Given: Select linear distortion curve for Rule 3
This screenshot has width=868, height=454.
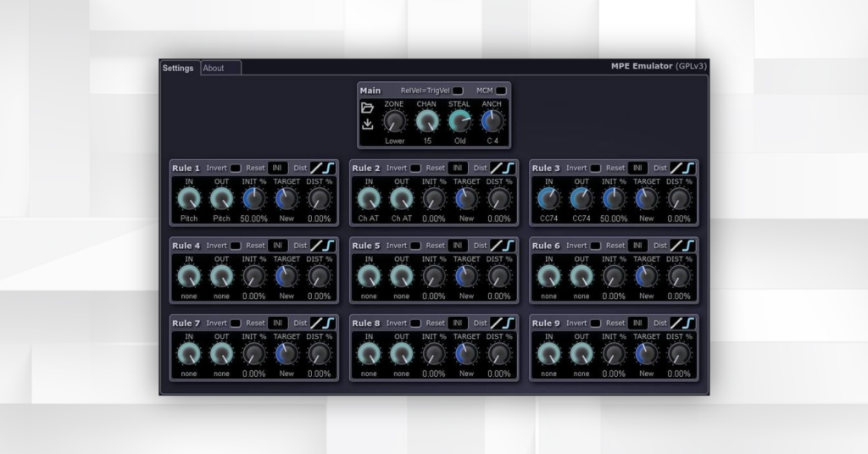Looking at the screenshot, I should [676, 168].
